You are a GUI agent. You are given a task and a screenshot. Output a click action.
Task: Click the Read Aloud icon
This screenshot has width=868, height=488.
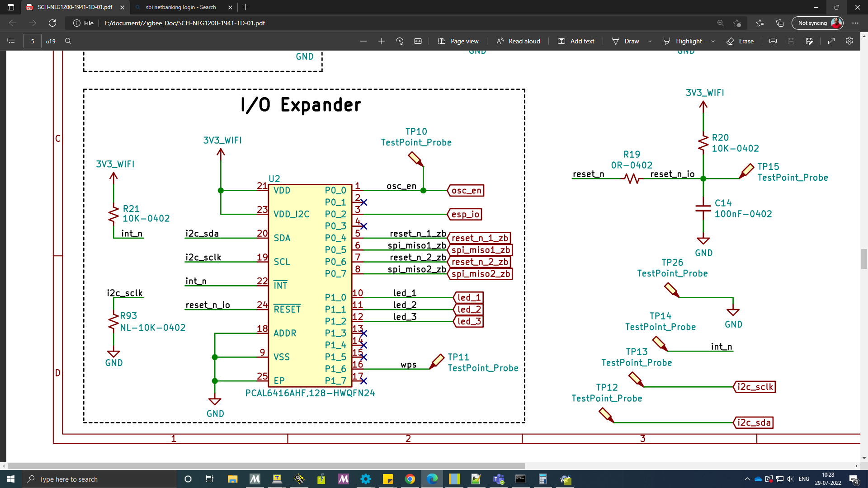pos(500,41)
